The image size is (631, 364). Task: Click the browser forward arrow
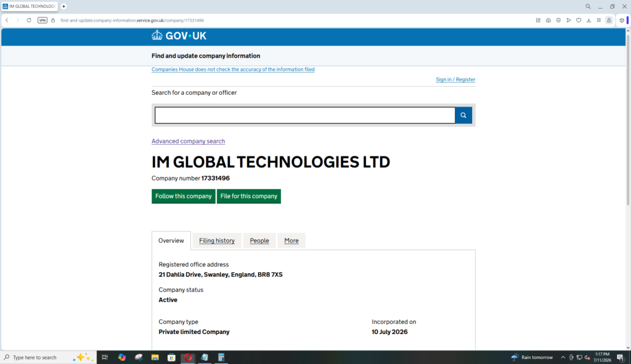coord(18,20)
